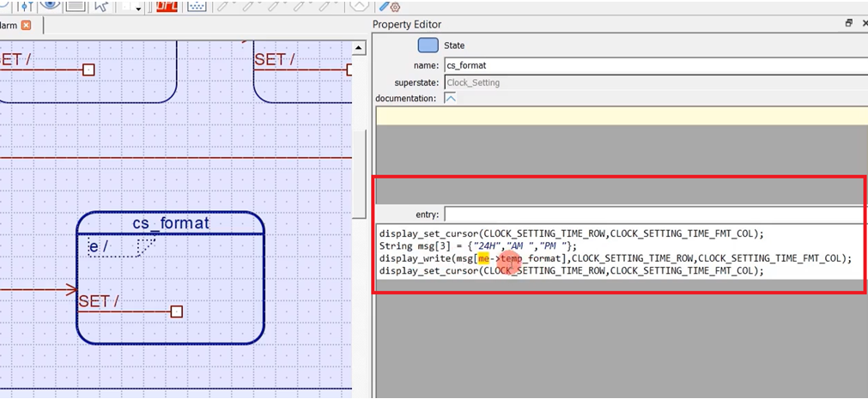Click the SET transition end square in cs_format
Viewport: 868px width, 399px height.
(x=176, y=311)
